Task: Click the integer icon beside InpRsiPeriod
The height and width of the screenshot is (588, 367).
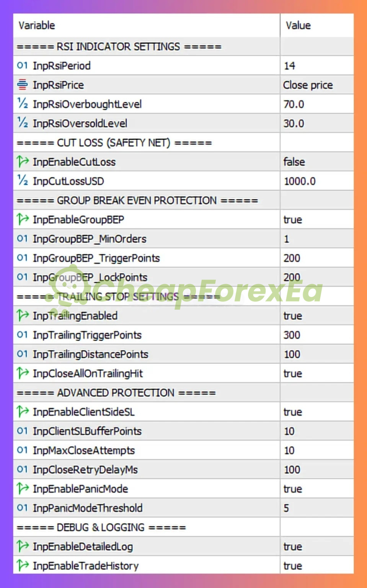Action: (x=22, y=65)
